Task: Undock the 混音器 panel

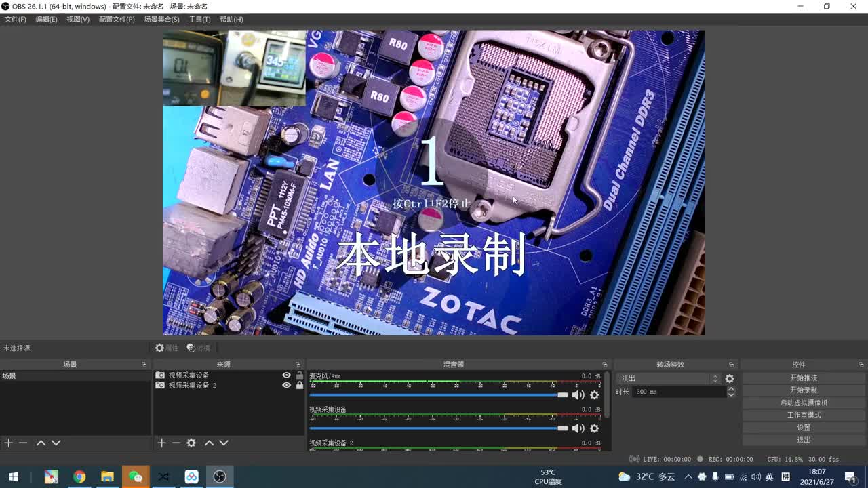Action: point(605,365)
